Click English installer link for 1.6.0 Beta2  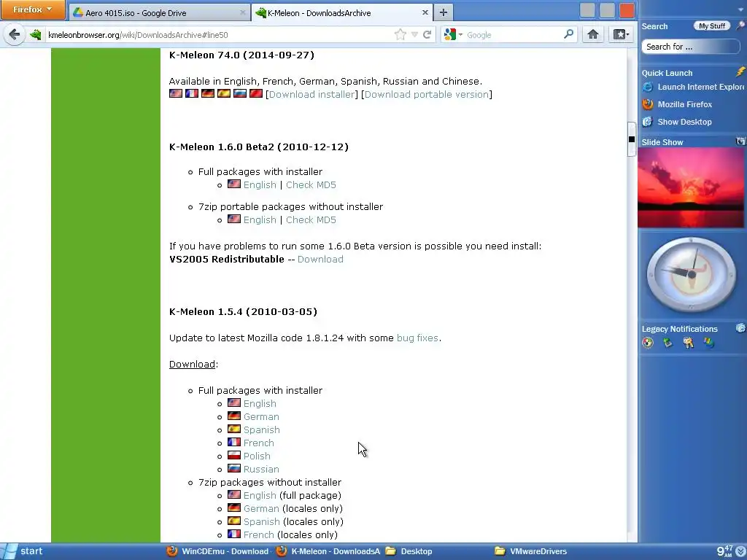(x=260, y=184)
